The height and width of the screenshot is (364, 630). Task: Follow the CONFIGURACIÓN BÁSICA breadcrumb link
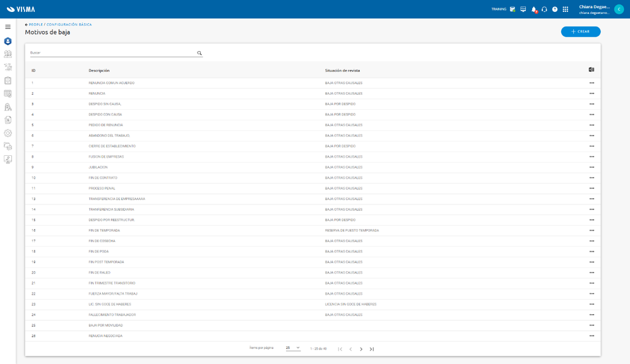(69, 25)
